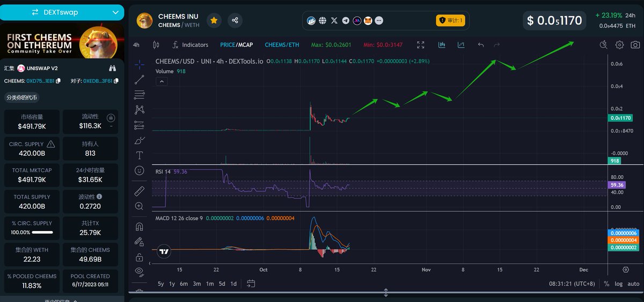Image resolution: width=644 pixels, height=302 pixels.
Task: Select the Text annotation tool
Action: coord(139,155)
